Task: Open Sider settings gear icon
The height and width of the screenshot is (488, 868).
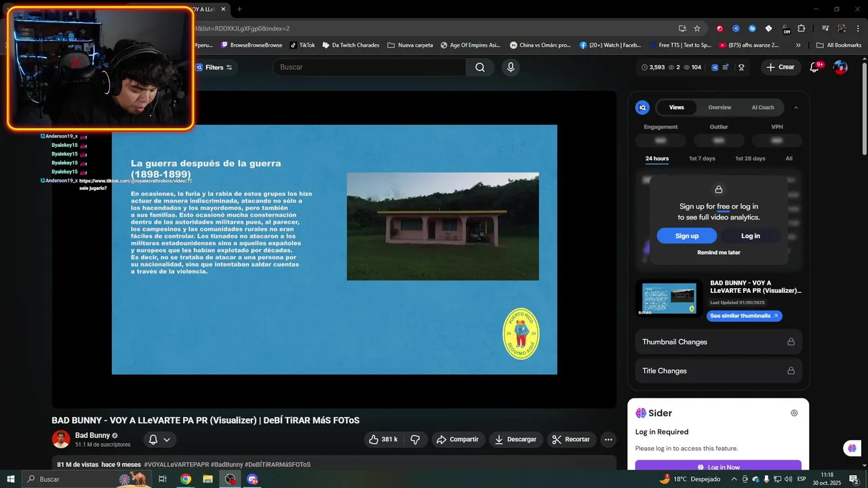Action: click(794, 413)
